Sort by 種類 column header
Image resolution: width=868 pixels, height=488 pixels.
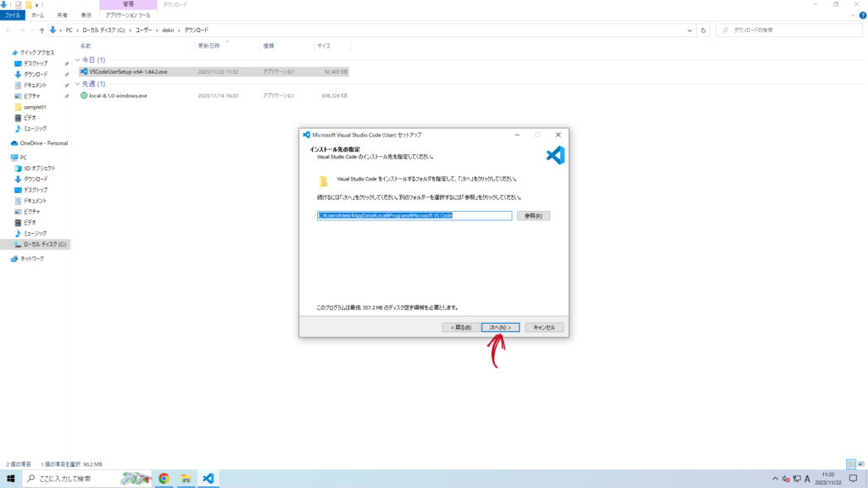(269, 46)
